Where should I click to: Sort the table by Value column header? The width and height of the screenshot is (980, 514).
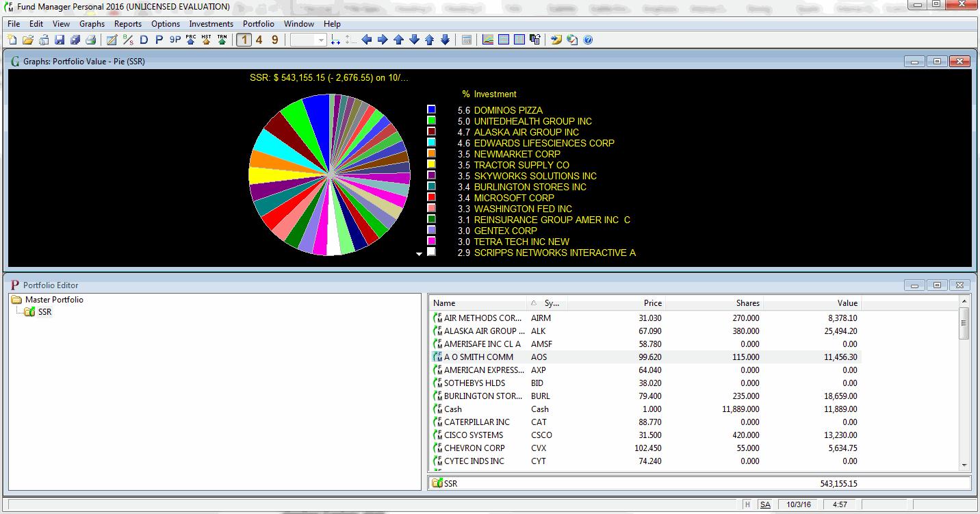pos(812,303)
